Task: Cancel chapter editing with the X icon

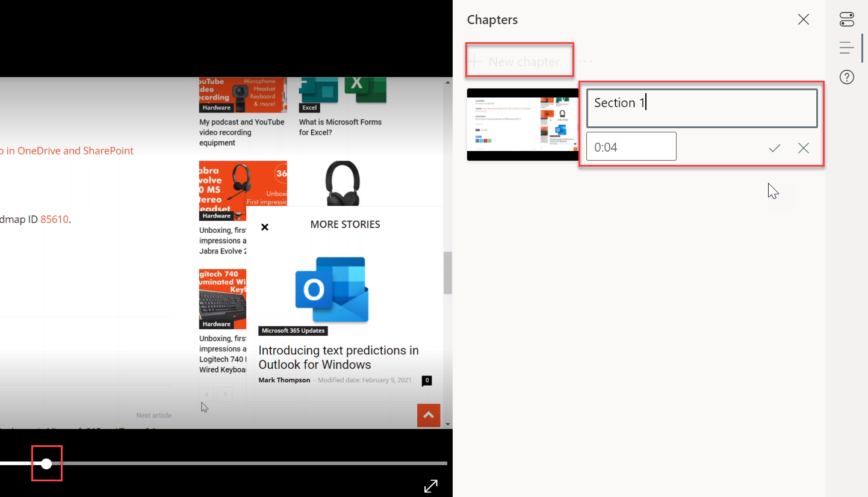Action: click(x=804, y=148)
